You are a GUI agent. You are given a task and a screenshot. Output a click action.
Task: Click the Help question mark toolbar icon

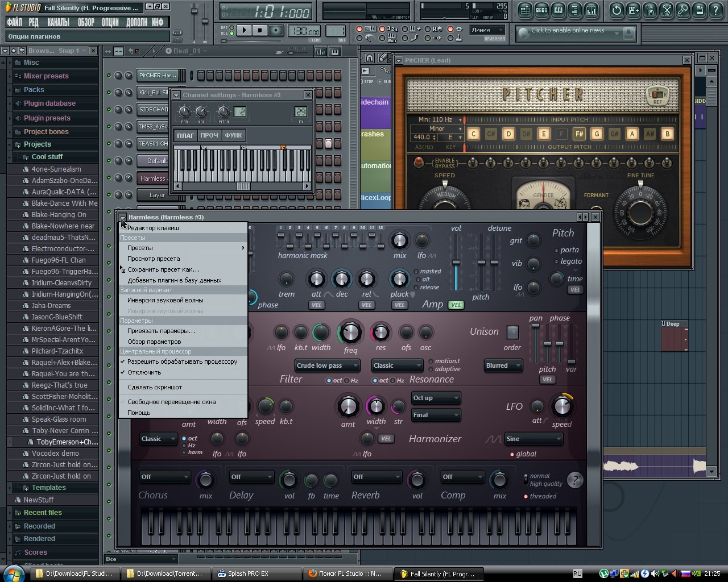[x=715, y=10]
